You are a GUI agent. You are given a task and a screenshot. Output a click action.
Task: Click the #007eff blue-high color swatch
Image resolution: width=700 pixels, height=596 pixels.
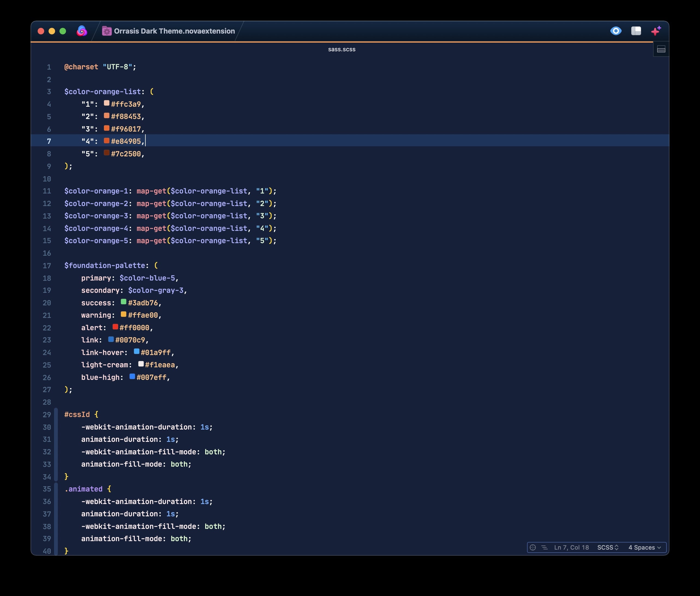(132, 376)
